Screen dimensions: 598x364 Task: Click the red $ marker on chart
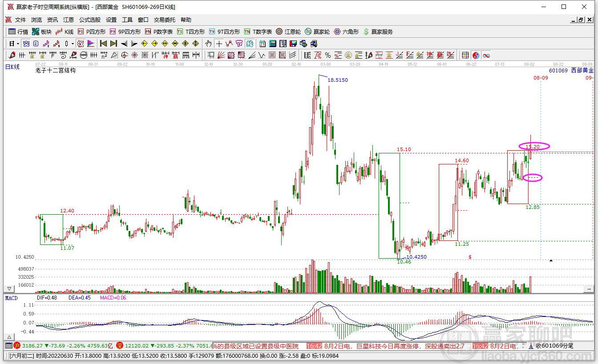[470, 257]
